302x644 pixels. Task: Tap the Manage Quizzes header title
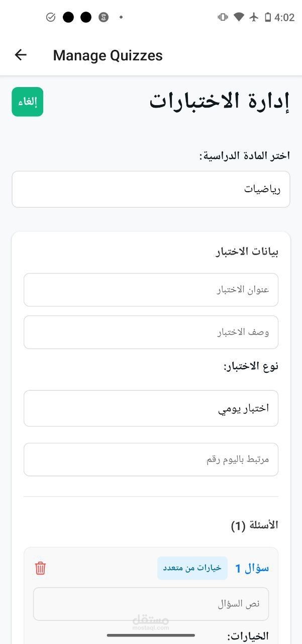[108, 55]
